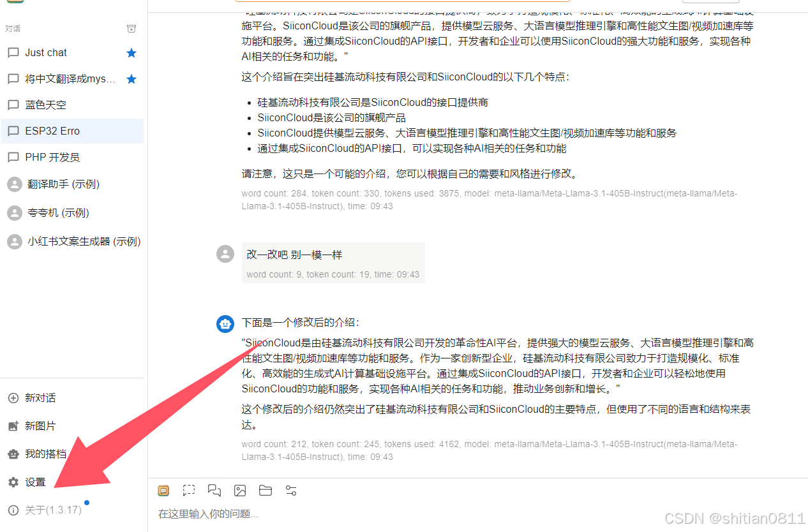Click the orange Chatbox icon above the input box
Screen dimensions: 808x532
(164, 491)
